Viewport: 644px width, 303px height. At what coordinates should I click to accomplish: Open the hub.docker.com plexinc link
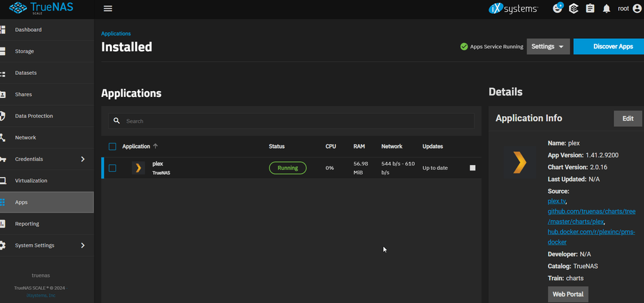pyautogui.click(x=591, y=237)
